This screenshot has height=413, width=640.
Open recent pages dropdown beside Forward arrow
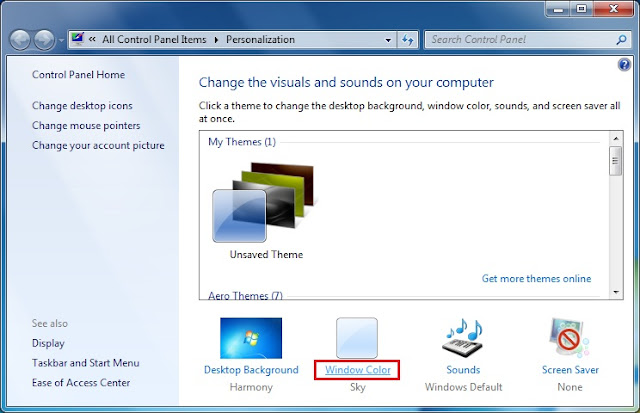(x=61, y=40)
